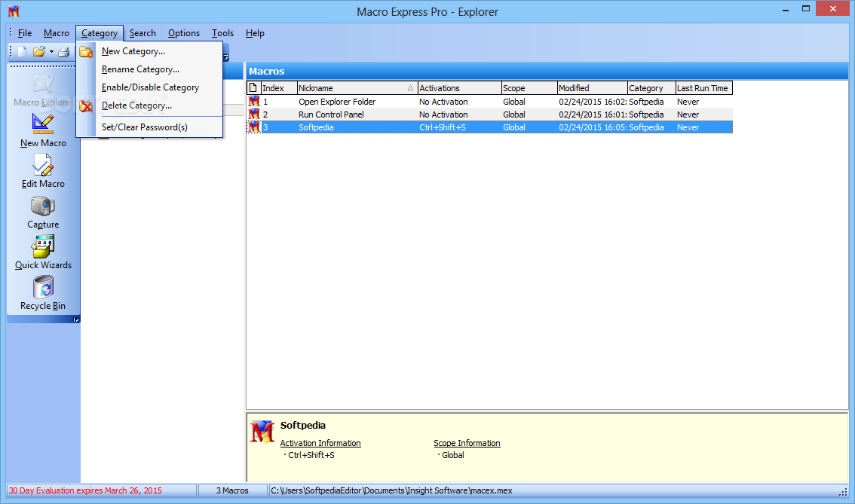The height and width of the screenshot is (504, 855).
Task: Sort macros by Scope column
Action: pos(529,87)
